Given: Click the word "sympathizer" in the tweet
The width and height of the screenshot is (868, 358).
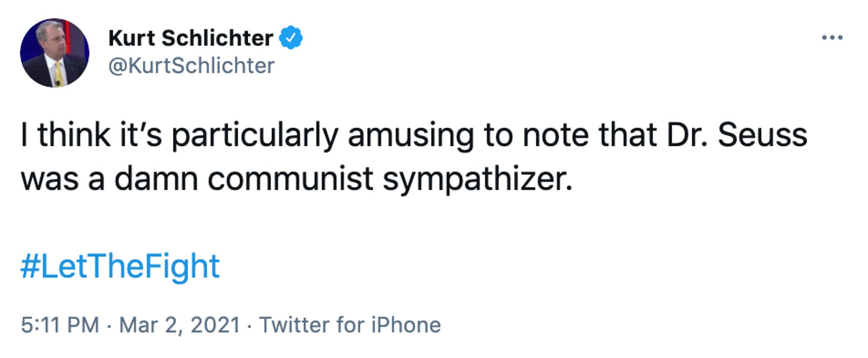Looking at the screenshot, I should [x=477, y=179].
